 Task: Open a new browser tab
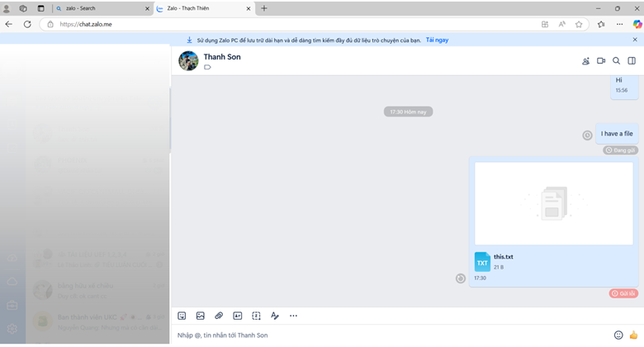(264, 8)
